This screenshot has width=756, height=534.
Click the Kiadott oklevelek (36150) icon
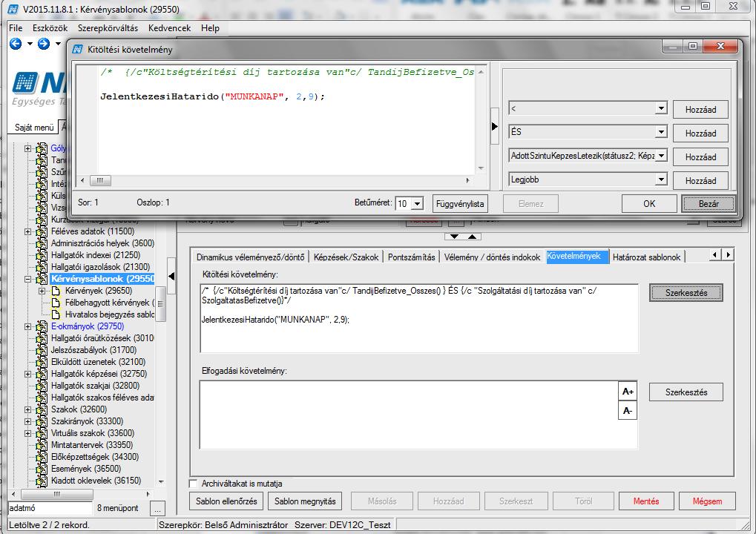(42, 481)
